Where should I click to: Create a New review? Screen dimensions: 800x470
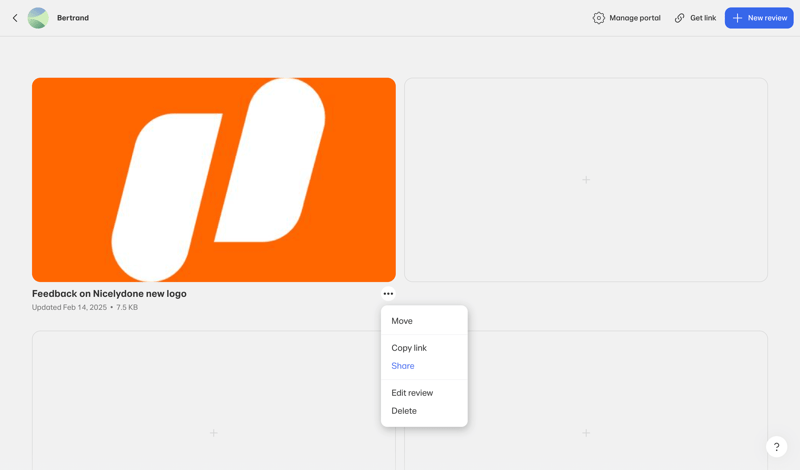759,18
